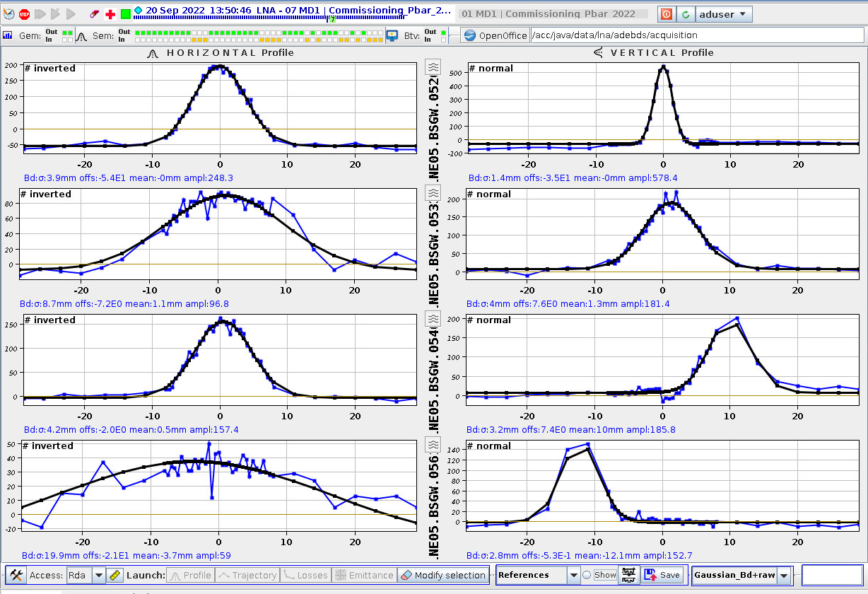Screen dimensions: 868x594
Task: Click the acquisition path text field
Action: [696, 35]
